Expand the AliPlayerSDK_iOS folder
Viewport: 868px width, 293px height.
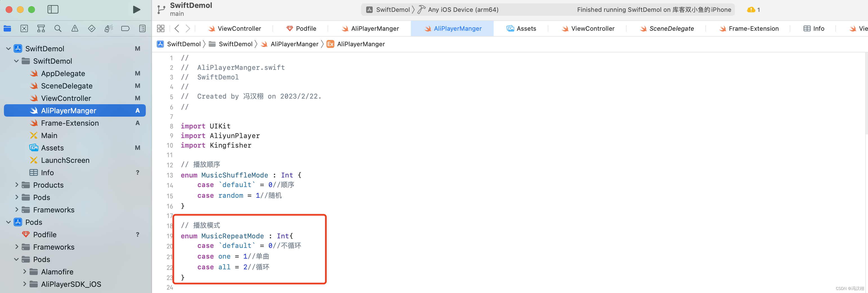(24, 284)
